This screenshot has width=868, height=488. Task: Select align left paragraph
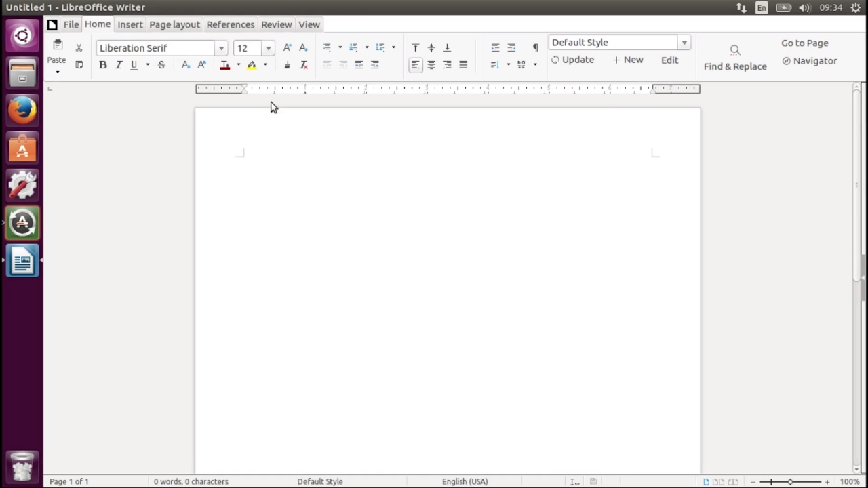coord(416,65)
